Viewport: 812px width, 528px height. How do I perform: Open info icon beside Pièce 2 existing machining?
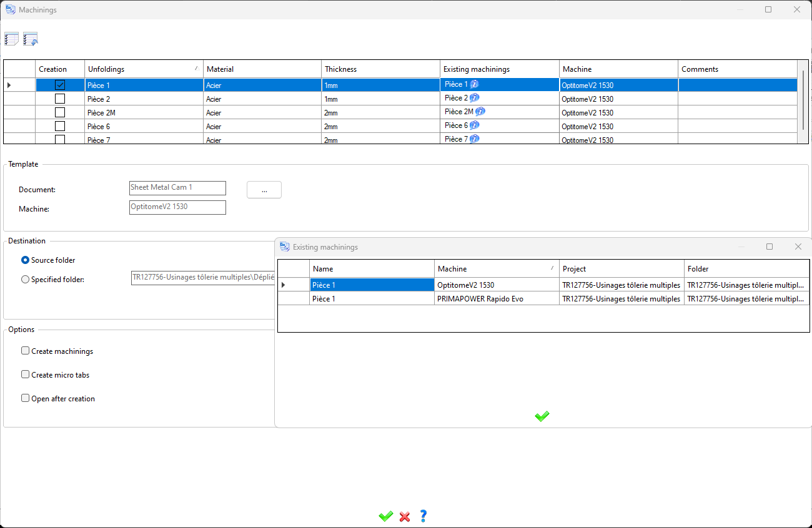coord(475,98)
